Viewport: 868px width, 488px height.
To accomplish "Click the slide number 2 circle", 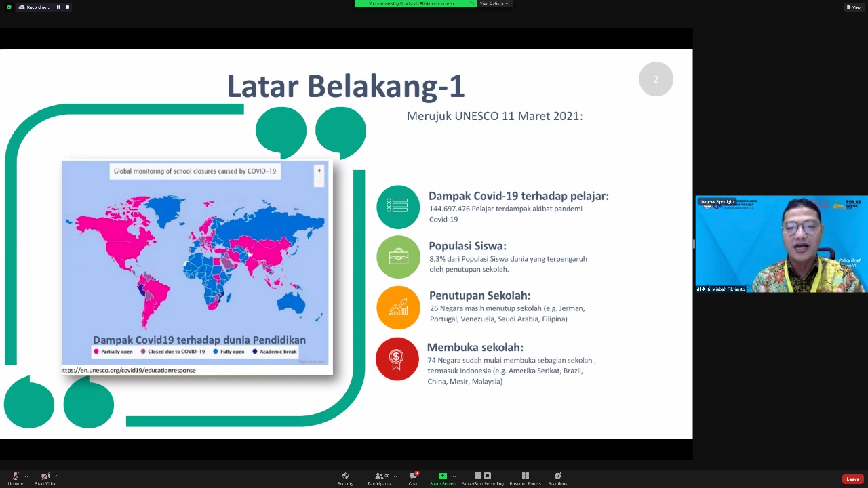I will [656, 79].
